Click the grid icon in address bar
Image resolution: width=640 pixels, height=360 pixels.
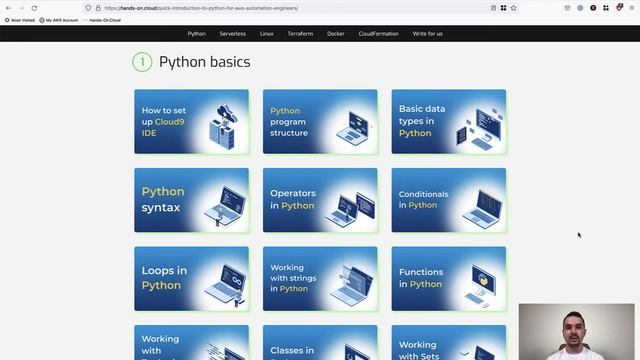click(503, 8)
